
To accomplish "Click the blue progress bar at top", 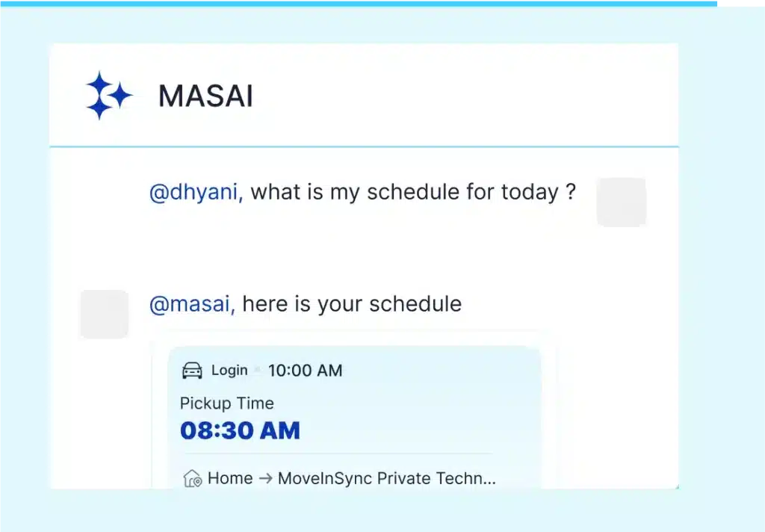I will point(359,3).
